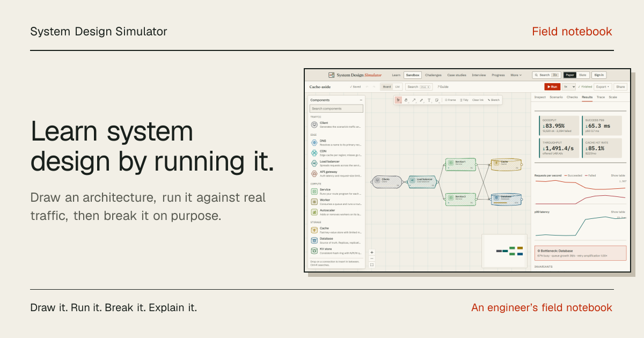Pick the CDN component icon
644x338 pixels.
coord(314,152)
